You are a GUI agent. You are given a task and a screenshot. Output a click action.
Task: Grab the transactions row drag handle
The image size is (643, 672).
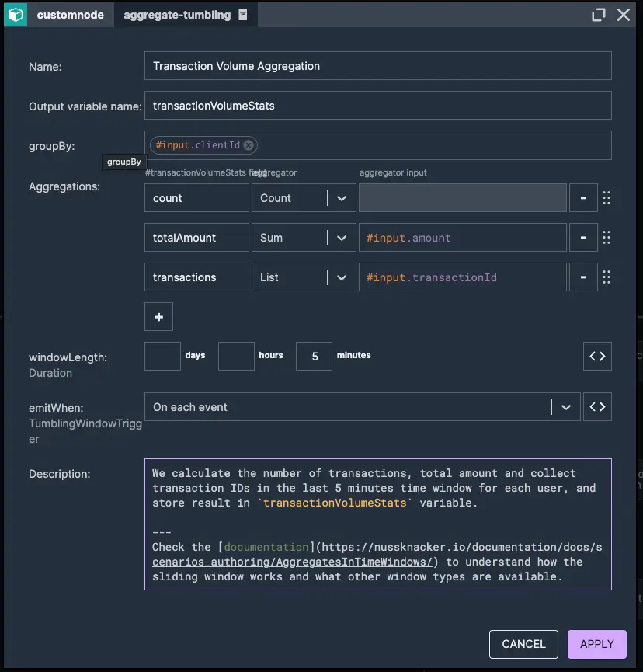click(x=607, y=277)
